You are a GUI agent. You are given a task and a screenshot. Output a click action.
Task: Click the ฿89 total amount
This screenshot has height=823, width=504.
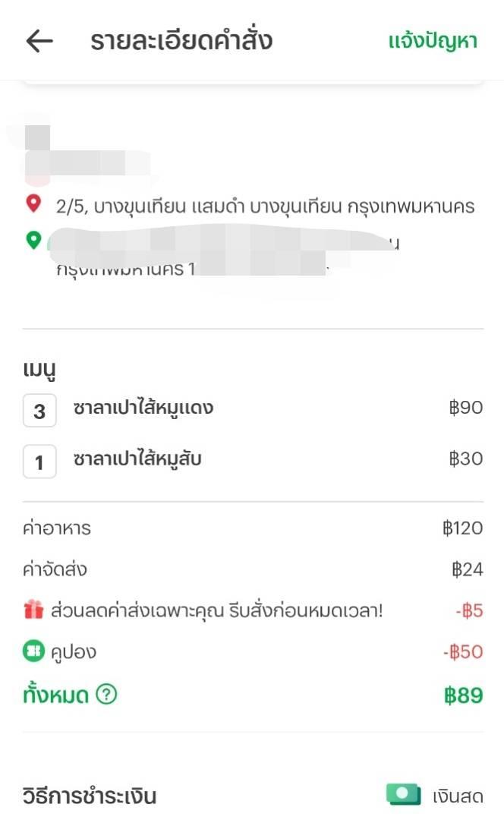[x=463, y=695]
